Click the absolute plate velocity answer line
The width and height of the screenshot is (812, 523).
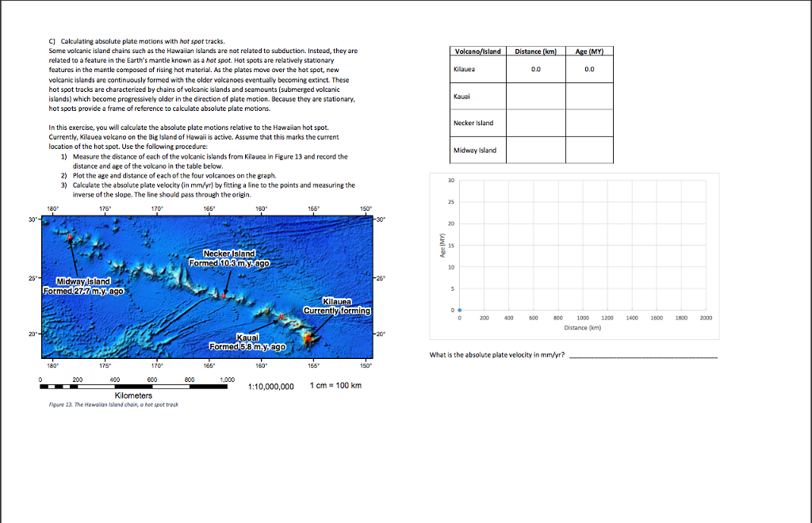[643, 355]
